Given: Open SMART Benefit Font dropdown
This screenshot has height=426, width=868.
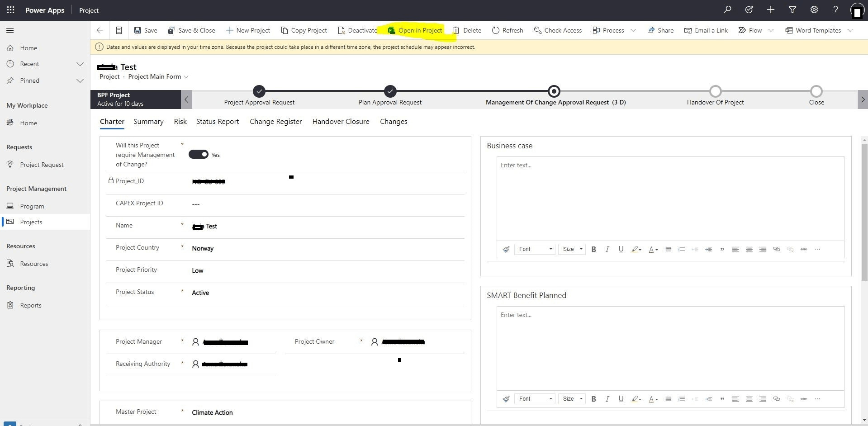Looking at the screenshot, I should (x=535, y=399).
